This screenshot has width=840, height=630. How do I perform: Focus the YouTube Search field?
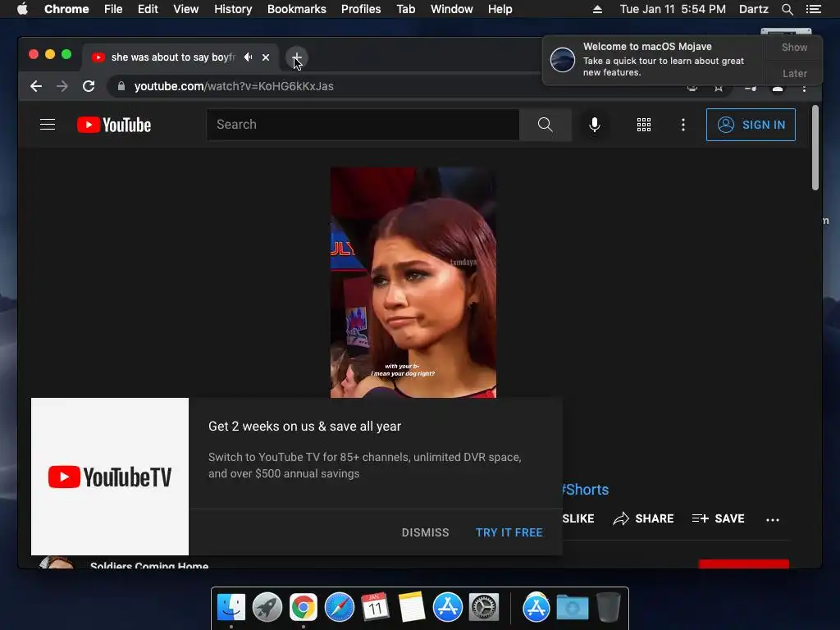363,125
